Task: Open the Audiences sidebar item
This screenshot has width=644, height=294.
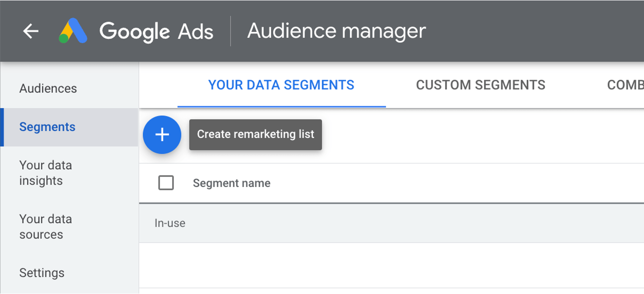Action: tap(48, 88)
